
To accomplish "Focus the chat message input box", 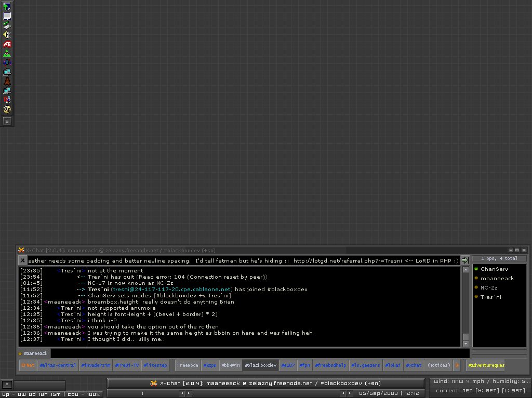I will 260,353.
